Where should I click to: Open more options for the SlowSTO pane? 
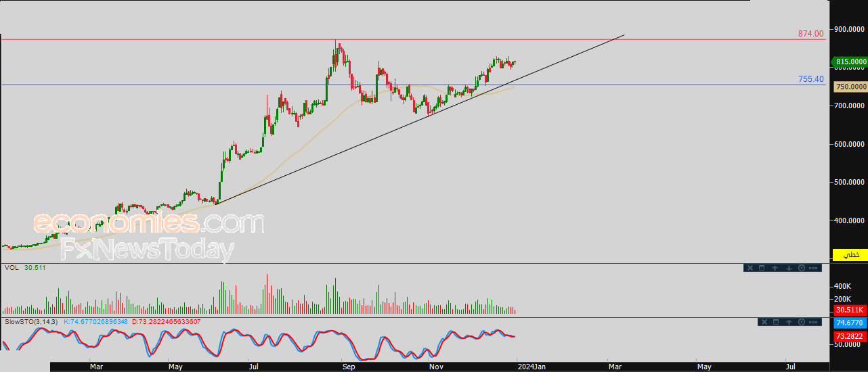pos(813,322)
